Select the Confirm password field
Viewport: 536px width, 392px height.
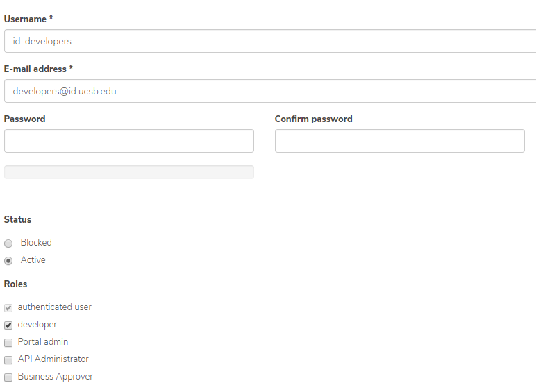[x=399, y=141]
